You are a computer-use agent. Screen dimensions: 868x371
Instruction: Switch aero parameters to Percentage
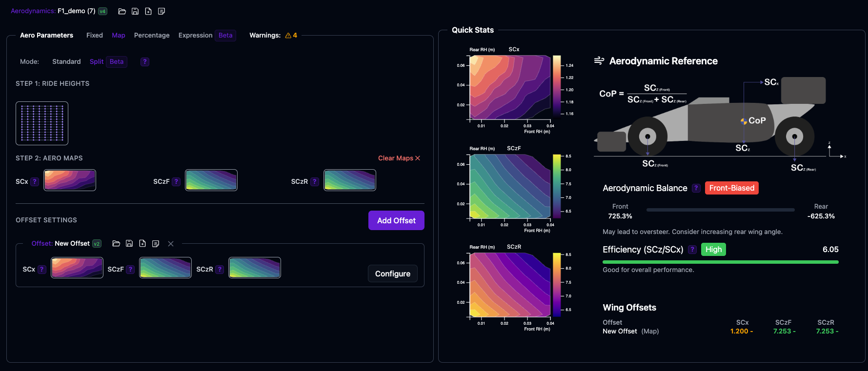tap(152, 36)
